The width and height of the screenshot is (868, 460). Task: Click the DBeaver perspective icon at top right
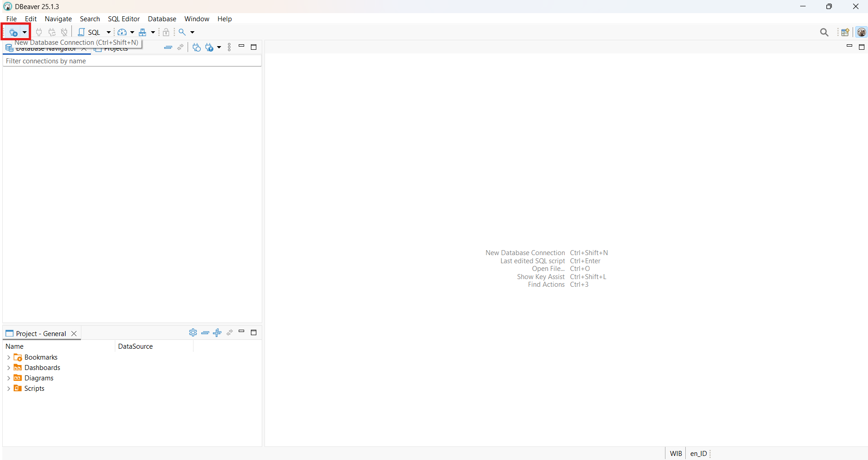pyautogui.click(x=862, y=32)
